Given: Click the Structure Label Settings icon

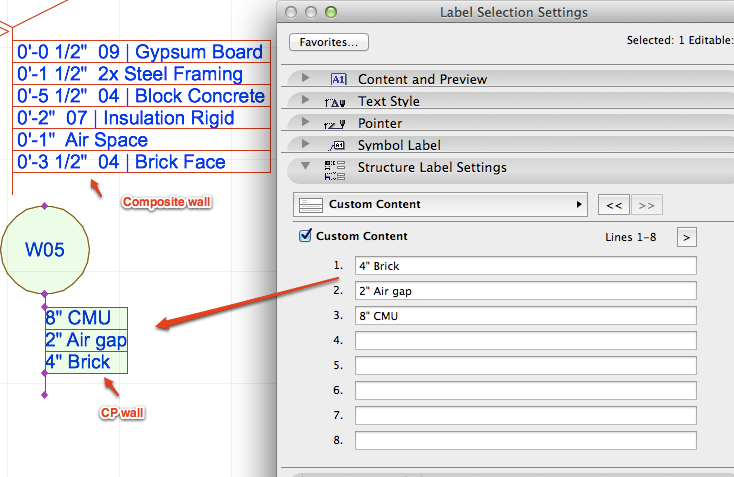Looking at the screenshot, I should (x=336, y=168).
